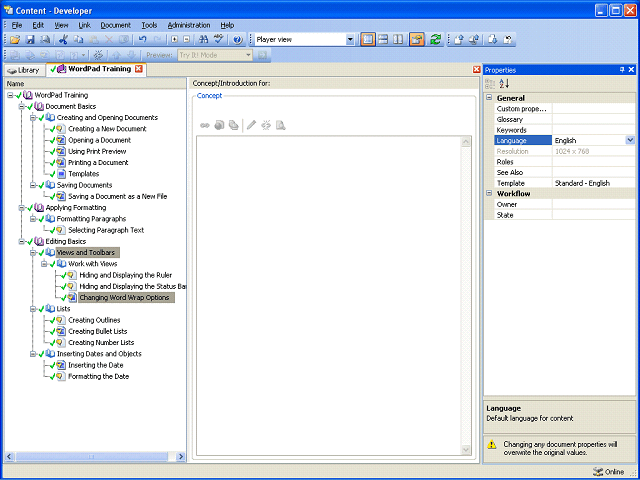
Task: Click the Collapse All minus icon in toolbar
Action: 187,40
